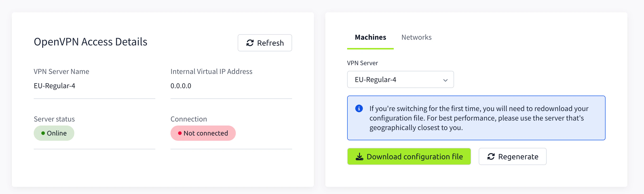The height and width of the screenshot is (194, 644).
Task: Click the 0.0.0.0 internal IP address
Action: click(181, 86)
